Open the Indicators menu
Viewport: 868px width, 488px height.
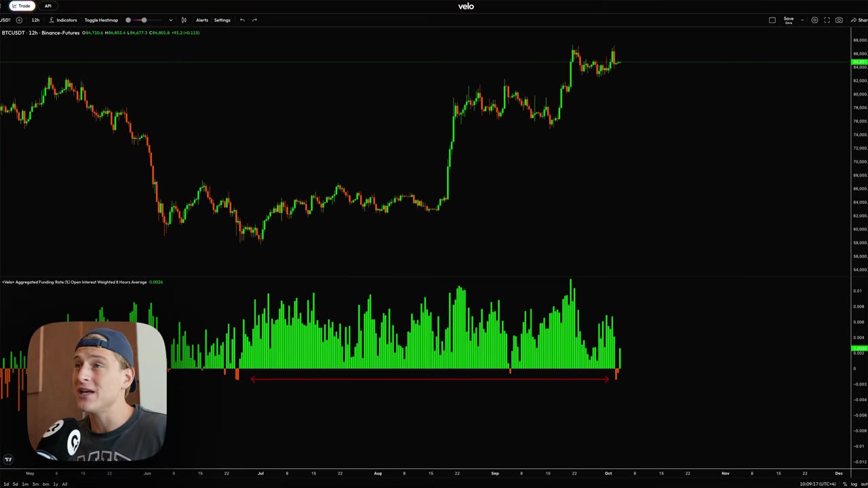[x=62, y=20]
